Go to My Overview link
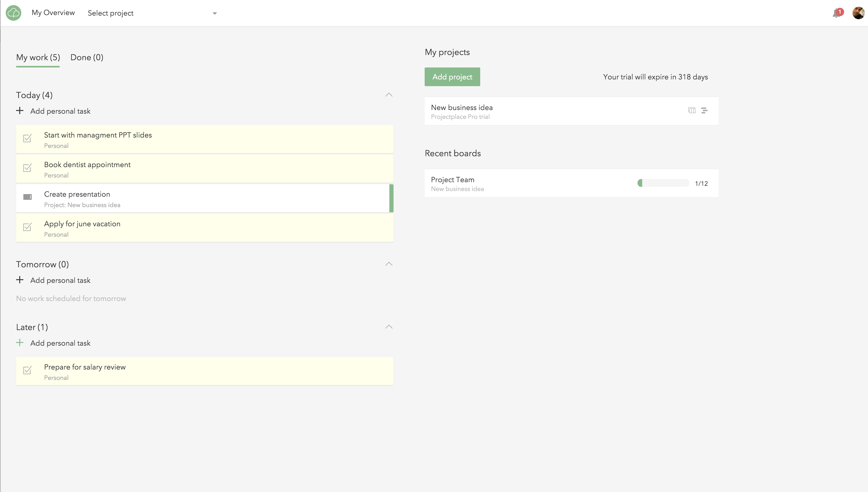Image resolution: width=868 pixels, height=492 pixels. [x=53, y=13]
